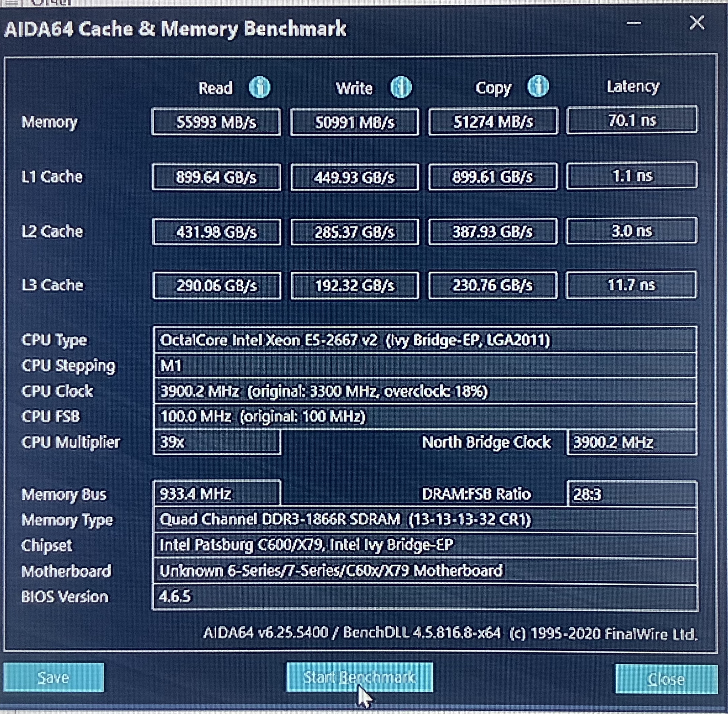Click the DRAM:FSB Ratio value field
This screenshot has height=714, width=728.
[632, 494]
